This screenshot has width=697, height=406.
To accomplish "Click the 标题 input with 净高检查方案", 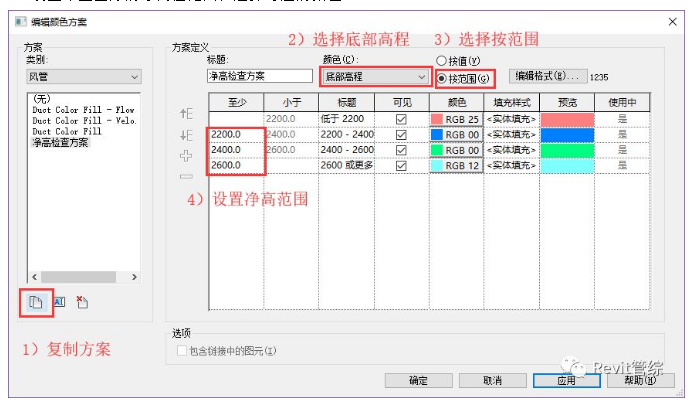I will (260, 76).
